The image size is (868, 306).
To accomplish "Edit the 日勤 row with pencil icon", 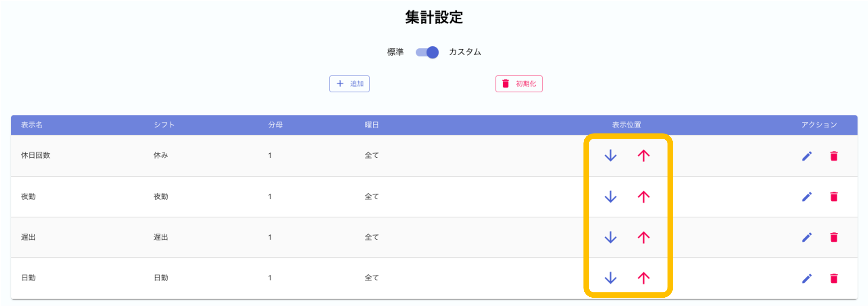I will pyautogui.click(x=807, y=278).
